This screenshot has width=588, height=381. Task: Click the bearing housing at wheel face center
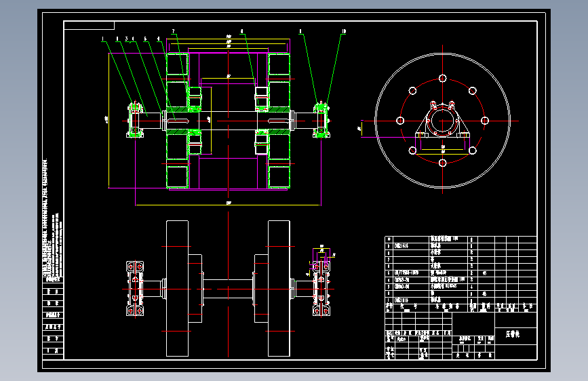tap(442, 120)
